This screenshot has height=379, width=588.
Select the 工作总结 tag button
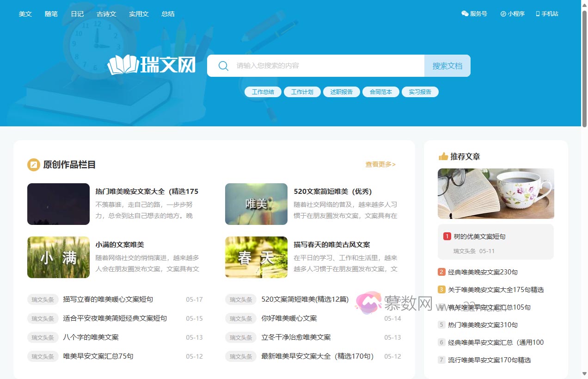pyautogui.click(x=263, y=92)
